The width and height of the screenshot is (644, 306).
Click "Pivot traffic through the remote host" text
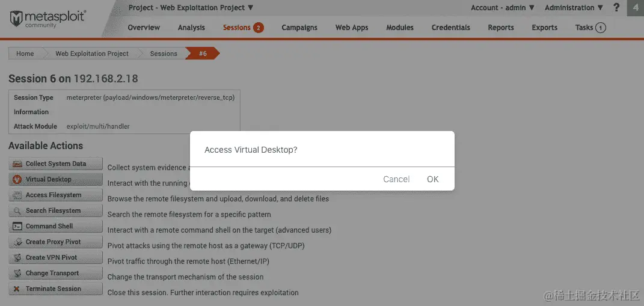[189, 262]
